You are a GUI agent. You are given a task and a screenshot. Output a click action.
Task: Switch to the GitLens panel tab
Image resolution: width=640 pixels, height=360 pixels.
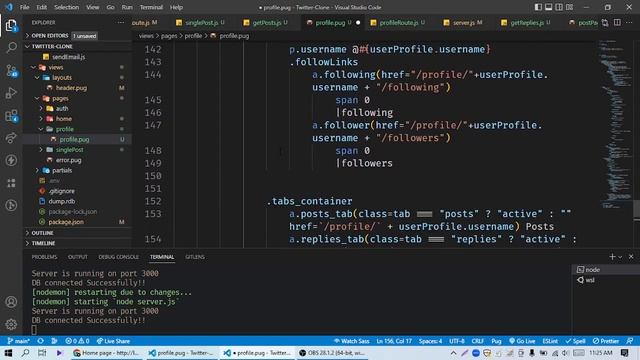point(195,257)
